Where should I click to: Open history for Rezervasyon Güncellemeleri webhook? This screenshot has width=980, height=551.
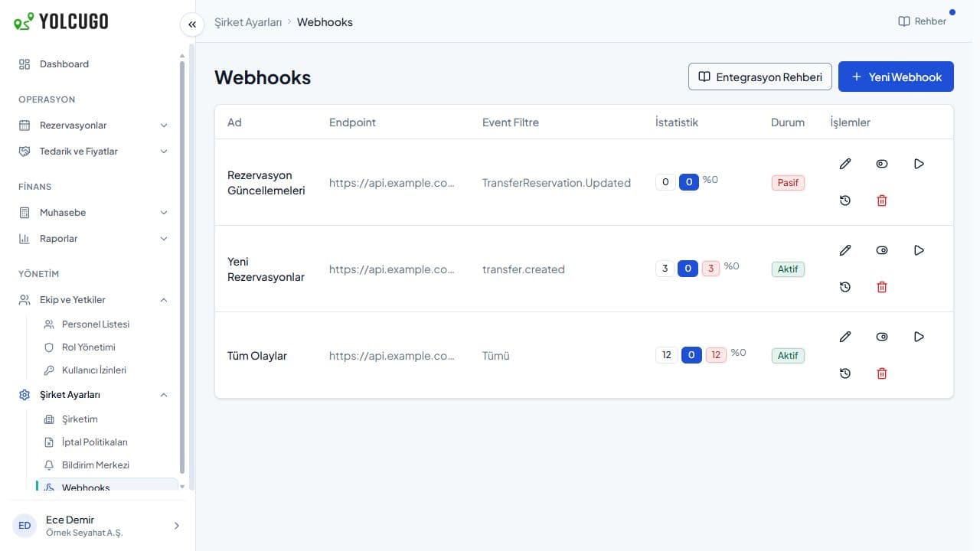pyautogui.click(x=845, y=201)
